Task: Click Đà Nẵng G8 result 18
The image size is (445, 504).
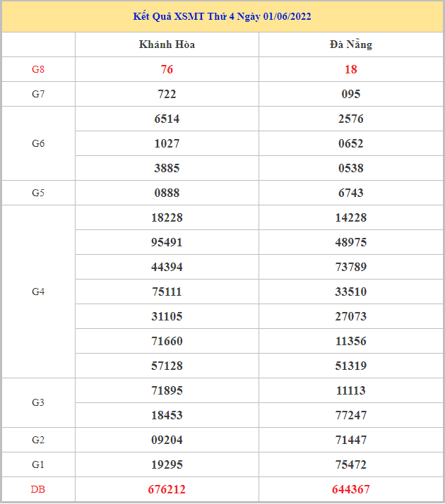Action: (351, 69)
